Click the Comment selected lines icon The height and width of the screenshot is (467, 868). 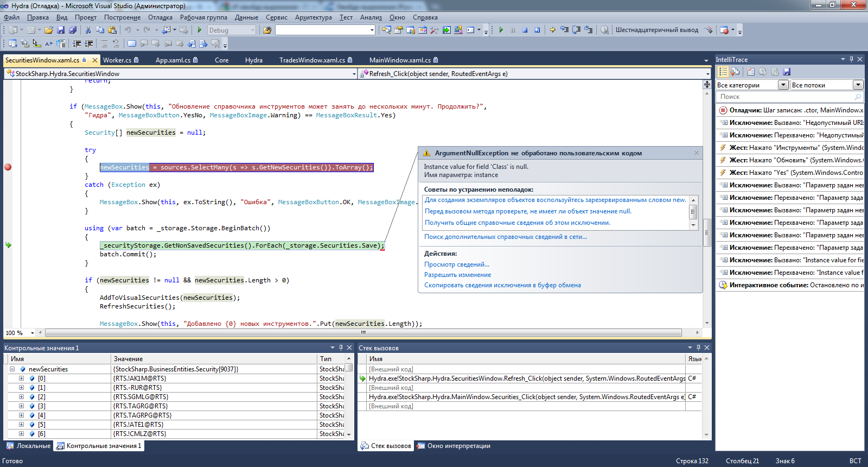click(104, 43)
